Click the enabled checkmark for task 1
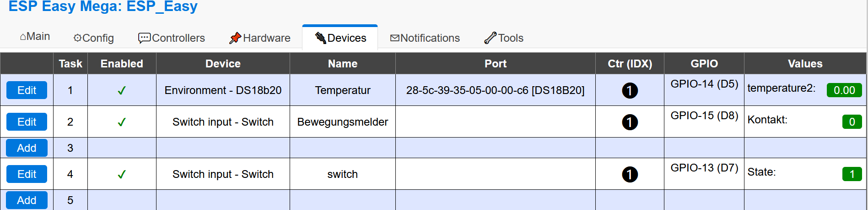The width and height of the screenshot is (868, 210). coord(122,90)
